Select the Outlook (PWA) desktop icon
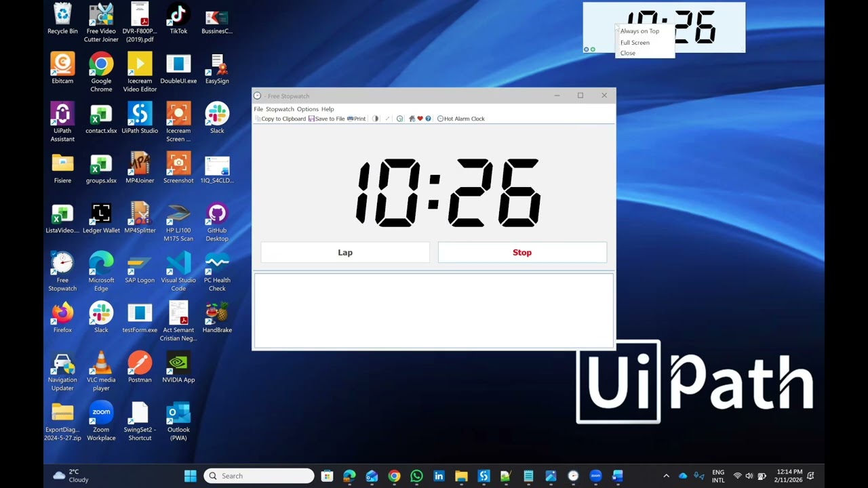This screenshot has width=868, height=488. pyautogui.click(x=178, y=422)
